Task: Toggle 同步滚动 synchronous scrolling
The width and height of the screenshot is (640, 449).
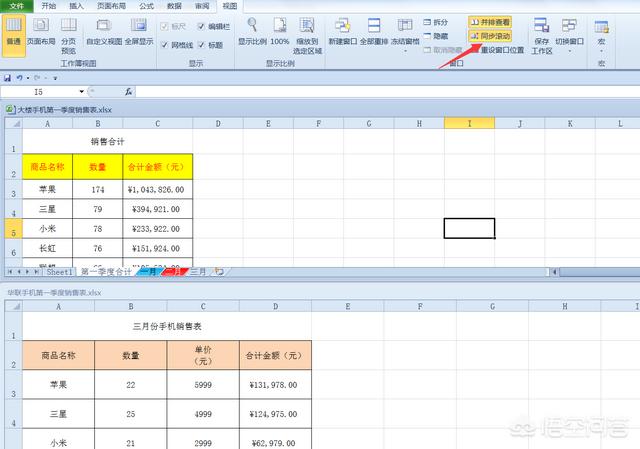Action: point(490,36)
